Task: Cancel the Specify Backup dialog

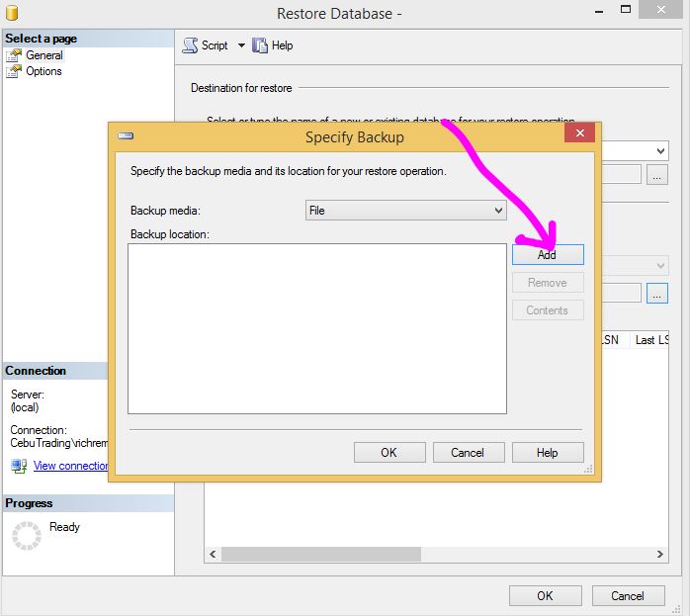Action: click(x=469, y=452)
